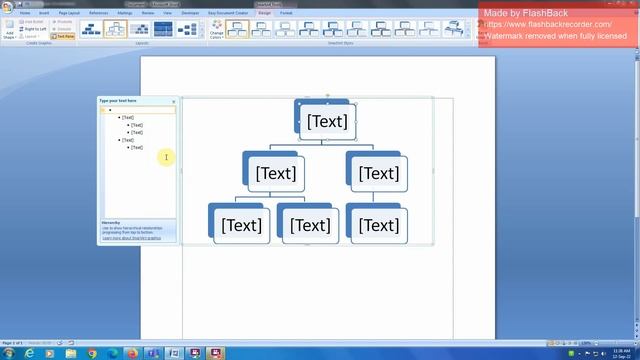Expand the Layouts gallery More arrow
This screenshot has height=360, width=640.
coord(202,36)
